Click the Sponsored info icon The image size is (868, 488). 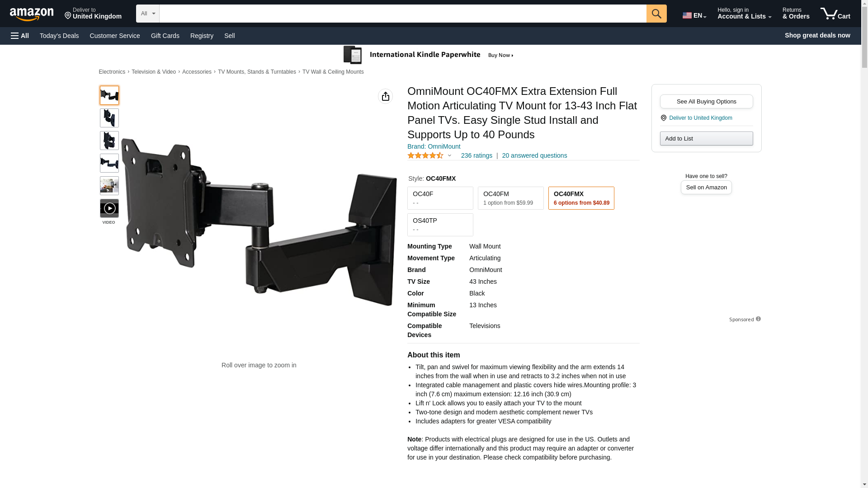[x=758, y=319]
